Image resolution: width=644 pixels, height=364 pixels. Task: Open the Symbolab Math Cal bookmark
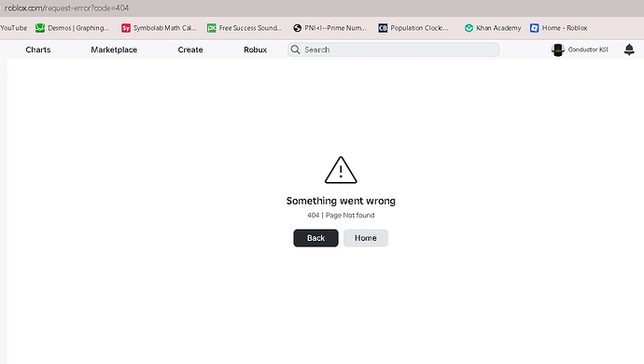point(159,28)
